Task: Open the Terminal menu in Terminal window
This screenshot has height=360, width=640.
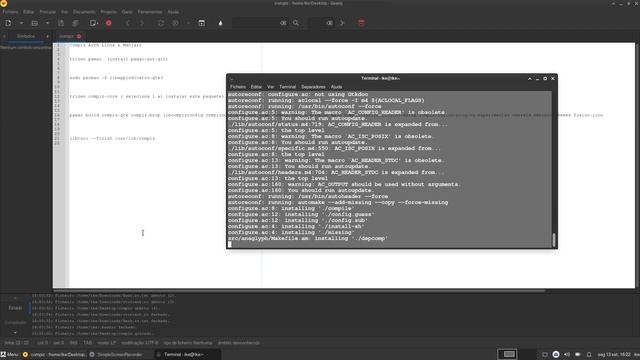Action: [288, 87]
